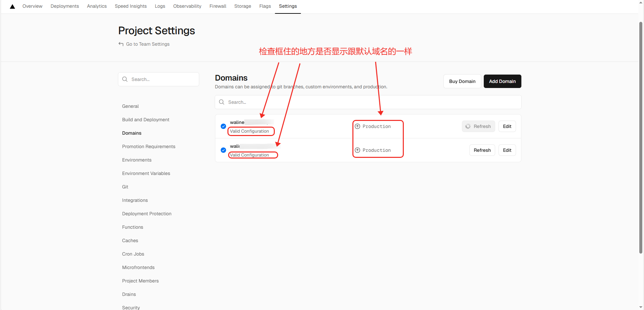Click the back arrow beside Go to Team Settings
Viewport: 644px width, 310px height.
(x=121, y=44)
